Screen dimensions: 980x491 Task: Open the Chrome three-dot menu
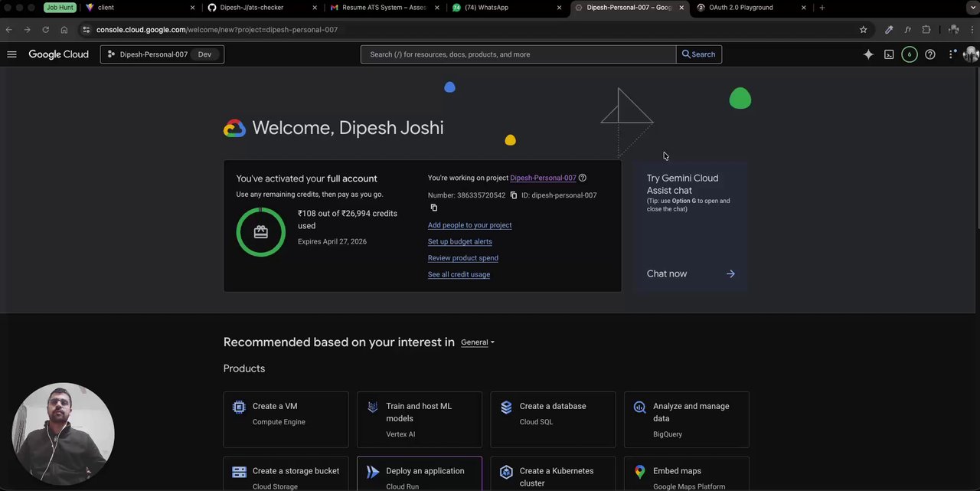point(972,30)
